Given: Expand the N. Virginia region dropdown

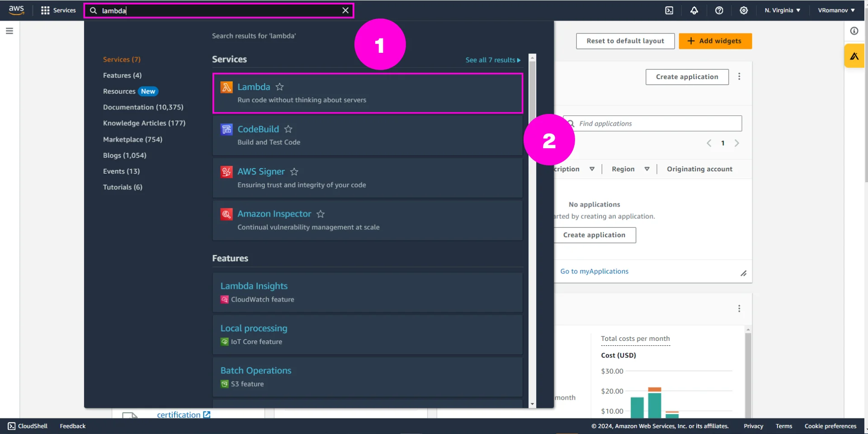Looking at the screenshot, I should pyautogui.click(x=783, y=10).
